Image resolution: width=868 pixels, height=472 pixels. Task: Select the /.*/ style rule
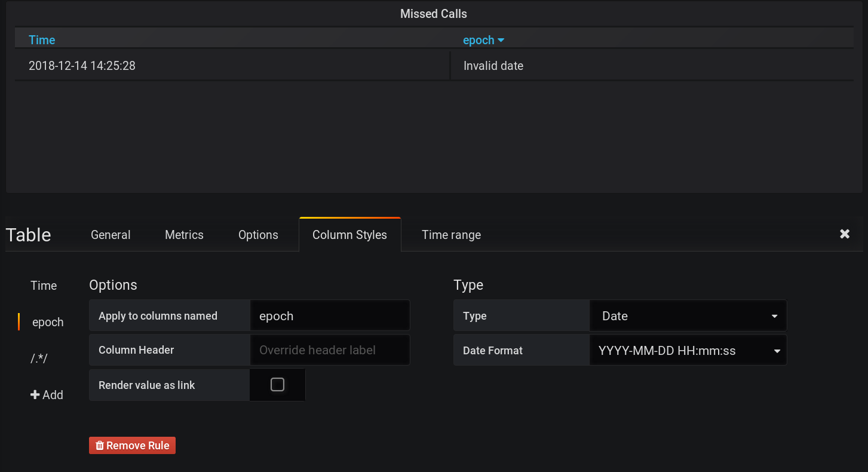pyautogui.click(x=38, y=358)
